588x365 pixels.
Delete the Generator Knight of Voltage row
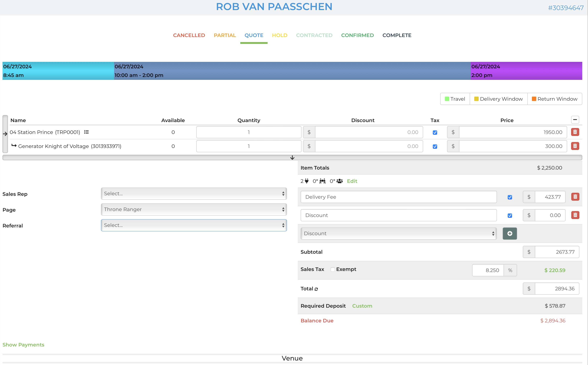(575, 146)
